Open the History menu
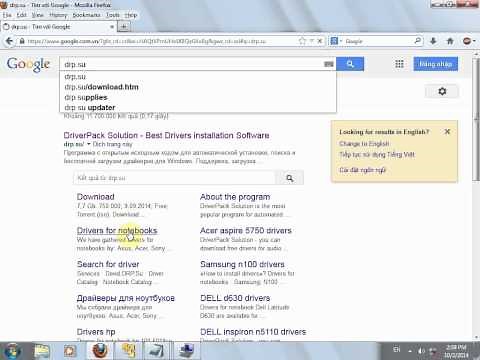Screen dimensions: 480x360 [x=58, y=15]
